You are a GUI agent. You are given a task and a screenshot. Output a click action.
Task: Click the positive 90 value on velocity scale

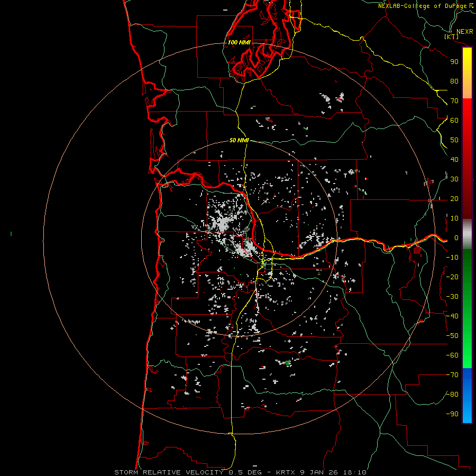(454, 62)
